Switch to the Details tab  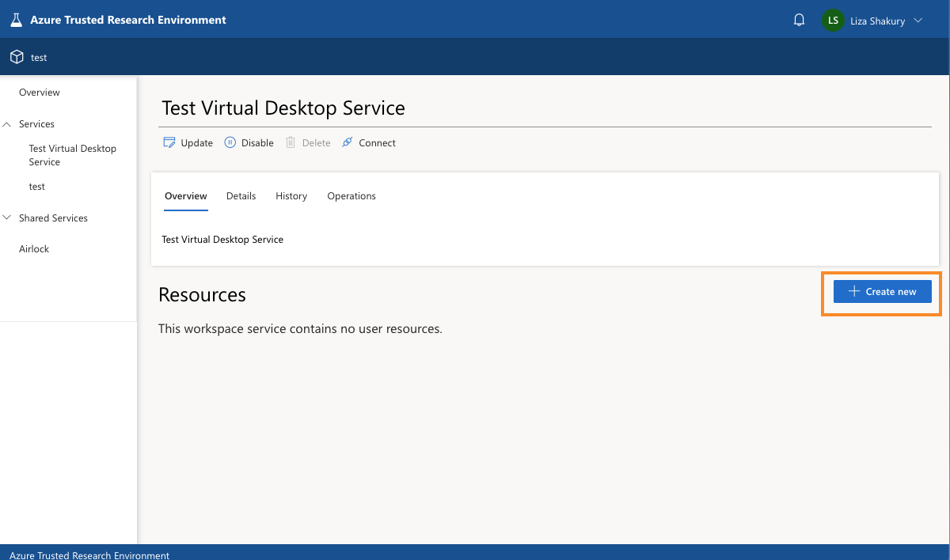click(x=241, y=195)
